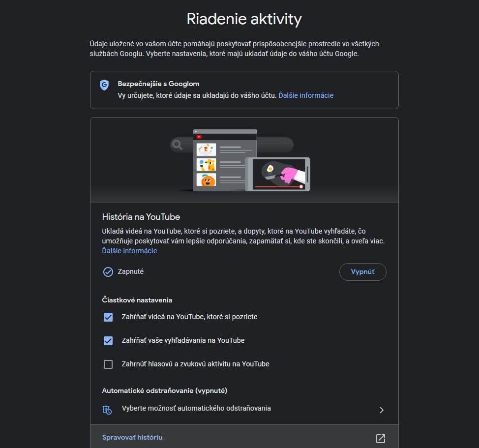Click the Automatické odstraňovanie (vypnuté) label
This screenshot has width=479, height=448.
[165, 390]
